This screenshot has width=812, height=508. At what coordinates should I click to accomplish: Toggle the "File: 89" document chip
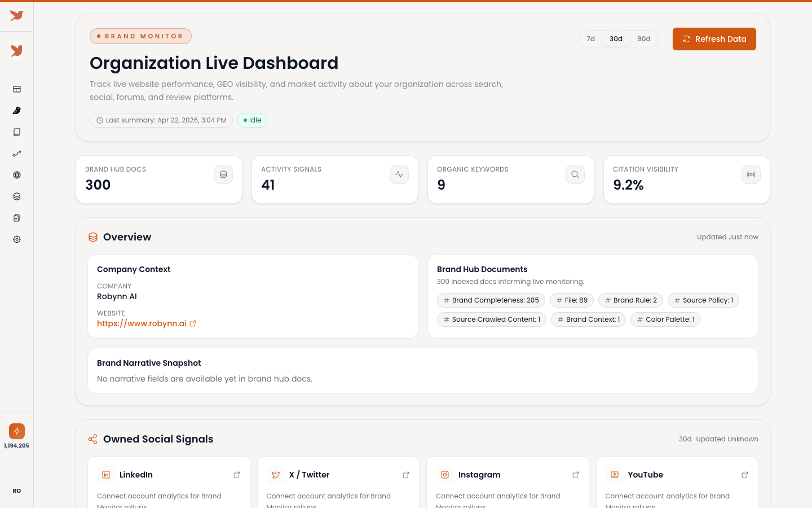pos(571,300)
